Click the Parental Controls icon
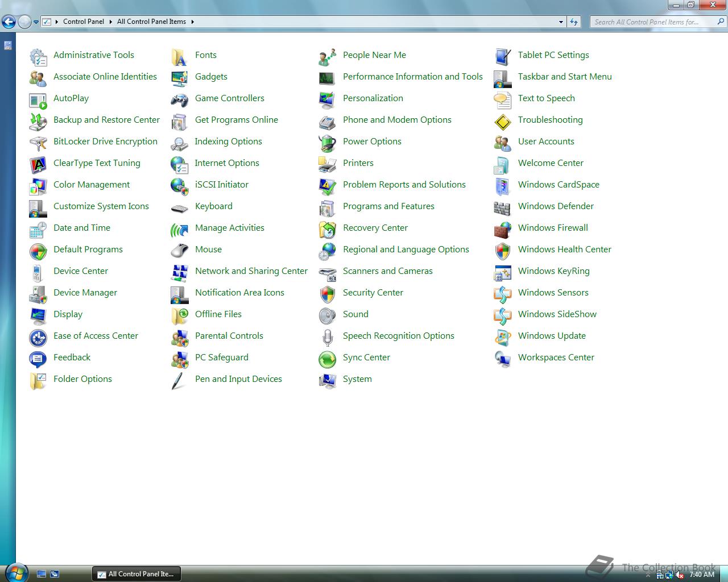The image size is (728, 582). [180, 337]
